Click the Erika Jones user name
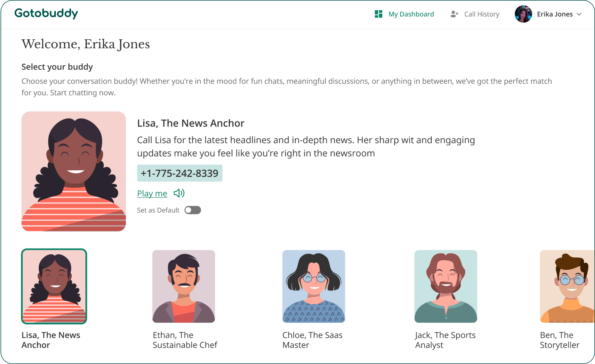 [555, 14]
